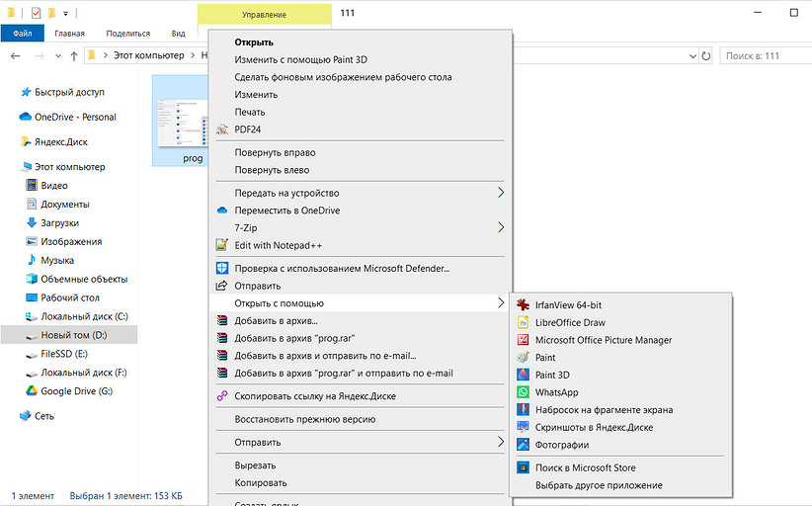
Task: Add to archive "prog.rar"
Action: (293, 338)
